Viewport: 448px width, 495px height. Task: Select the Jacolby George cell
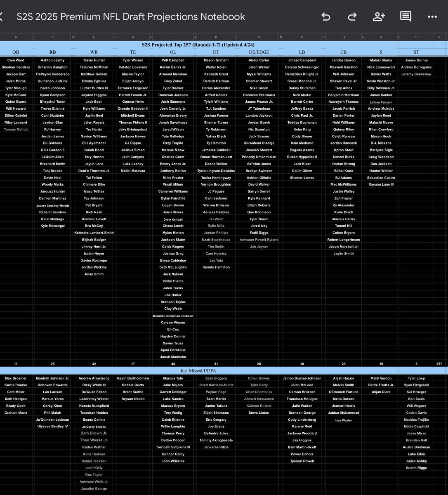click(x=94, y=488)
